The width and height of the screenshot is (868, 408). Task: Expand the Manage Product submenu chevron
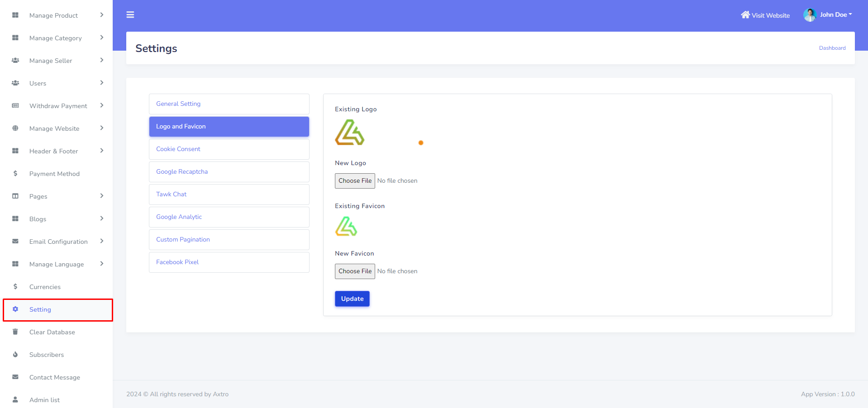(102, 15)
